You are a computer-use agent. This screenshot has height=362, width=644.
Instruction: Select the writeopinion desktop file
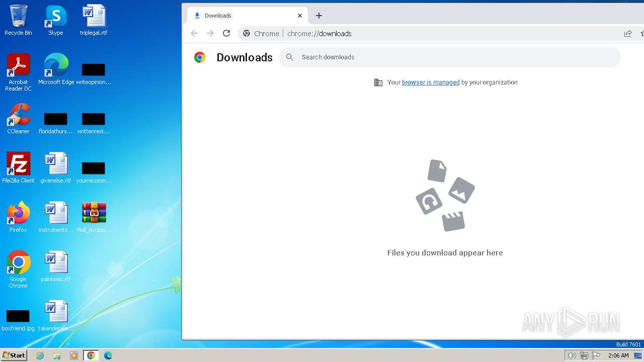pyautogui.click(x=94, y=73)
